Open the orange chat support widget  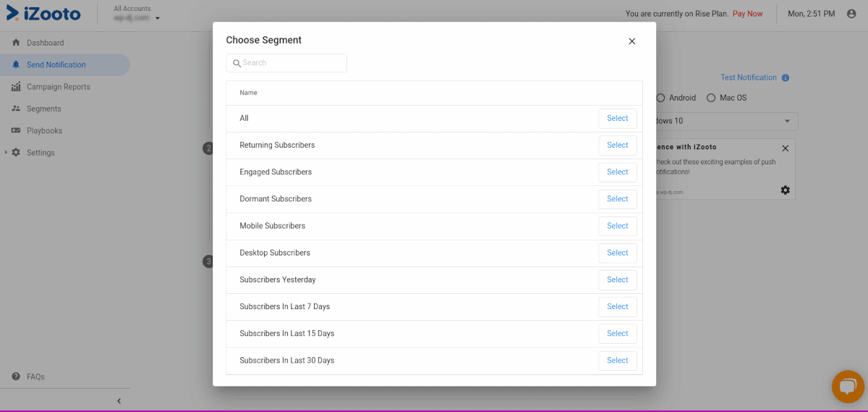[848, 387]
